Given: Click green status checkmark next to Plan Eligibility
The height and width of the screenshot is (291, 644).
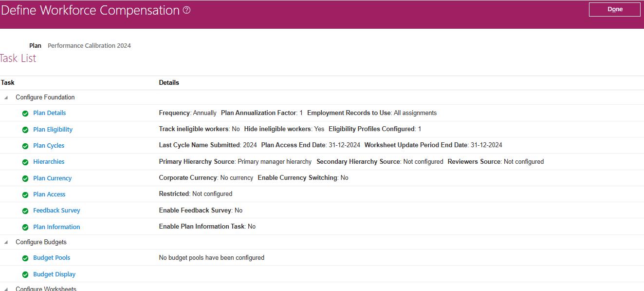Looking at the screenshot, I should point(25,130).
